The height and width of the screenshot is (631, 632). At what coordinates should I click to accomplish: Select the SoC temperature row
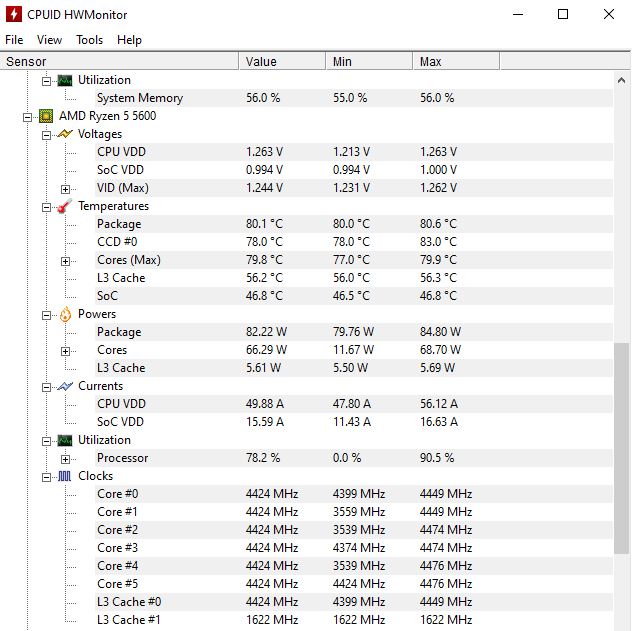(354, 296)
